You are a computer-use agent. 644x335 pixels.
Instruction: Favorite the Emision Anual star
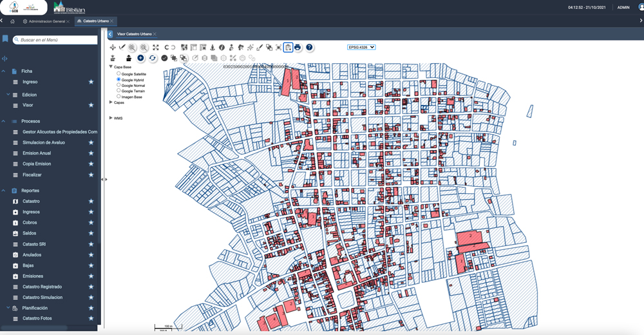click(91, 153)
